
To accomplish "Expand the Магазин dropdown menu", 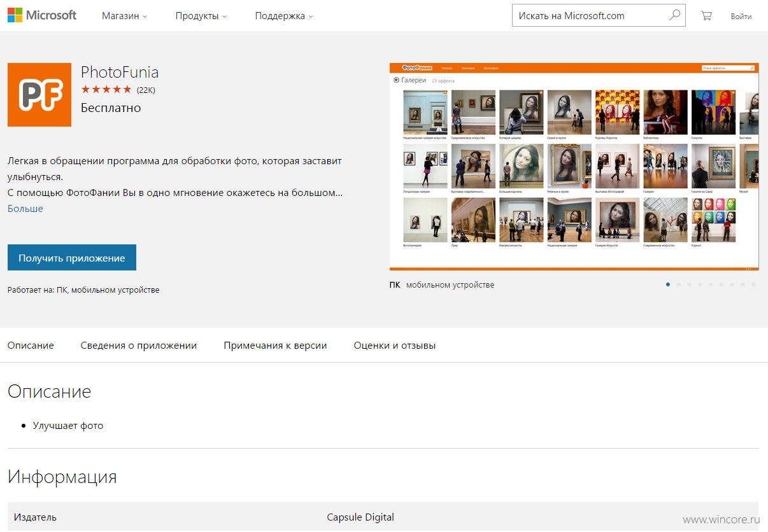I will (124, 16).
